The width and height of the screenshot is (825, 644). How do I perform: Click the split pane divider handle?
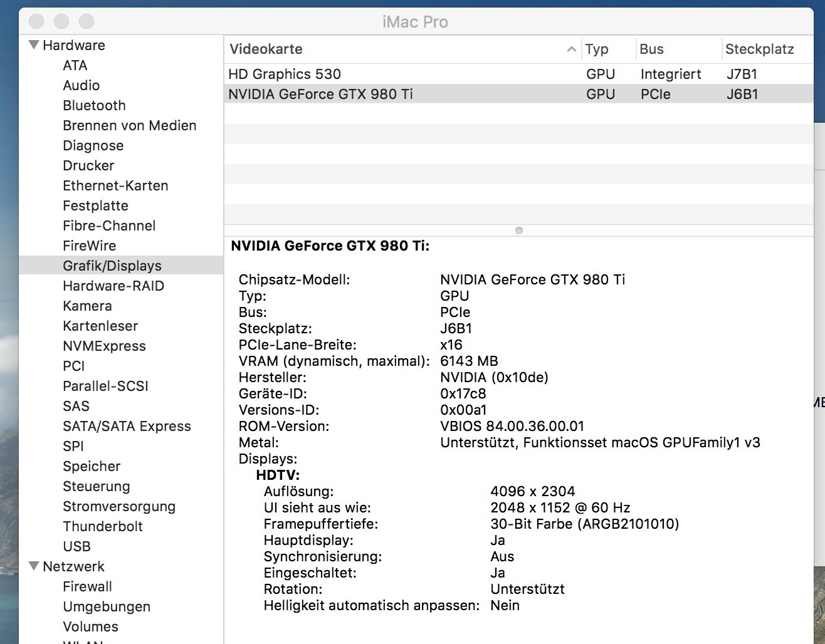tap(518, 231)
